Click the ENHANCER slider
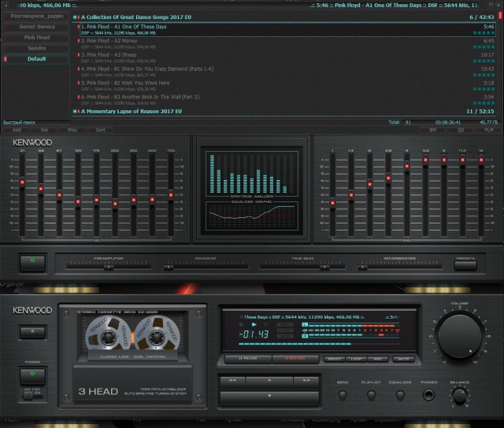Image resolution: width=504 pixels, height=428 pixels. pyautogui.click(x=206, y=267)
